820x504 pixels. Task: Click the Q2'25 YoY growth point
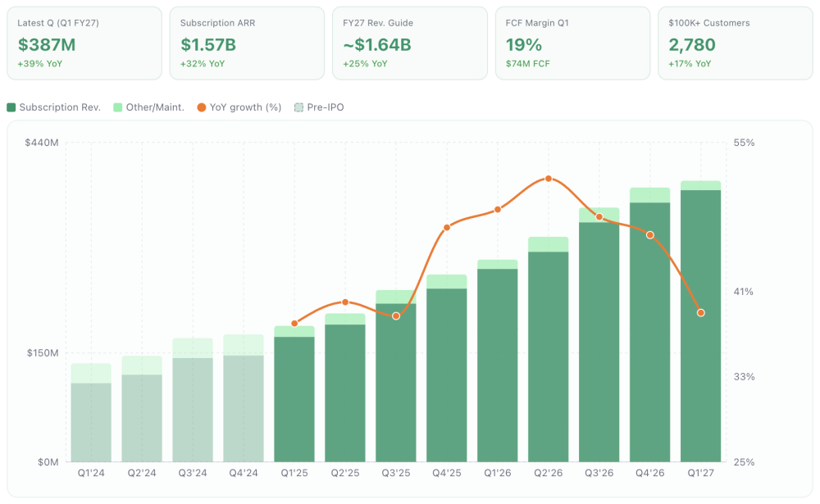[x=345, y=302]
